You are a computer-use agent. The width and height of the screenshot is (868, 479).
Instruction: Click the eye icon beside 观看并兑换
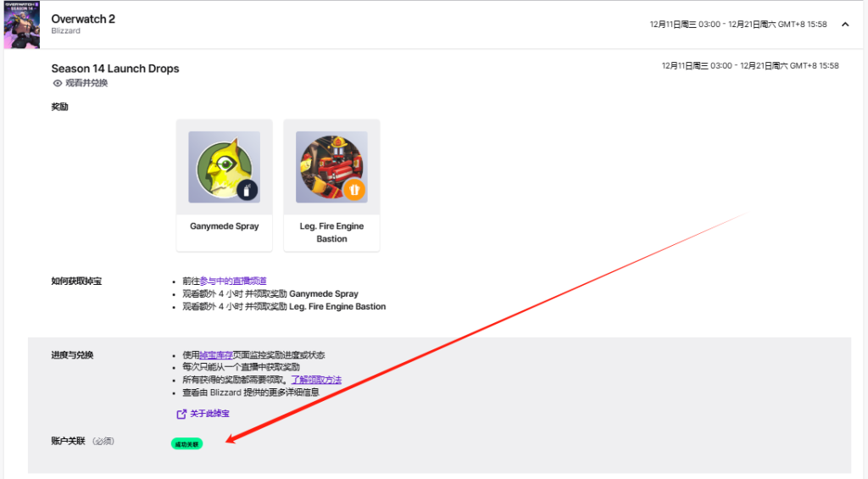[58, 83]
